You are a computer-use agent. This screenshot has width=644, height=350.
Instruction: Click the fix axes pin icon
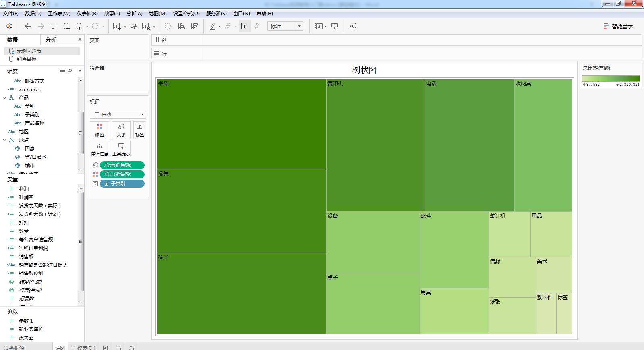(257, 26)
